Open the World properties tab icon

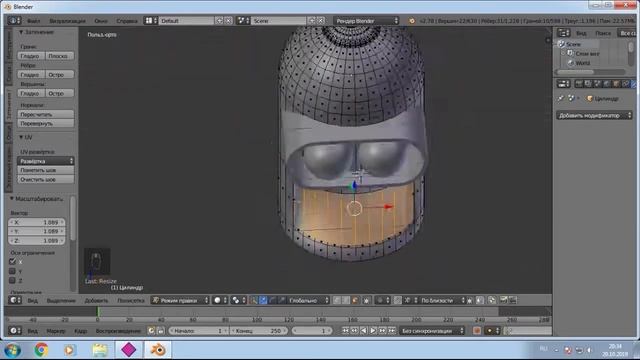coord(607,84)
